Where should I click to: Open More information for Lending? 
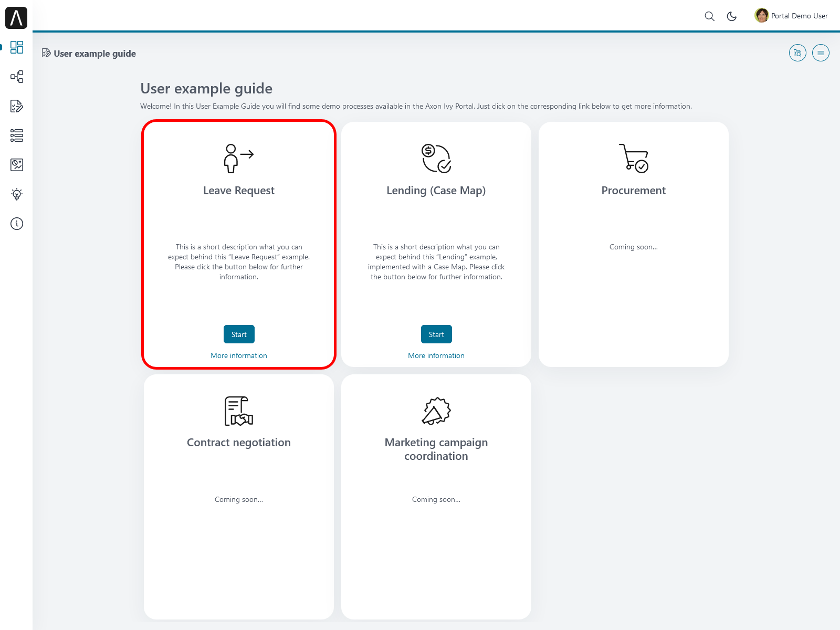coord(436,355)
